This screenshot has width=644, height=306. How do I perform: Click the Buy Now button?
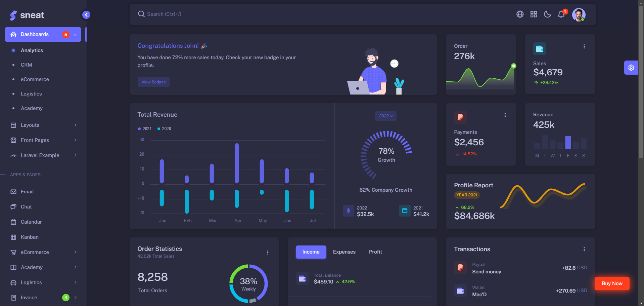(x=611, y=283)
